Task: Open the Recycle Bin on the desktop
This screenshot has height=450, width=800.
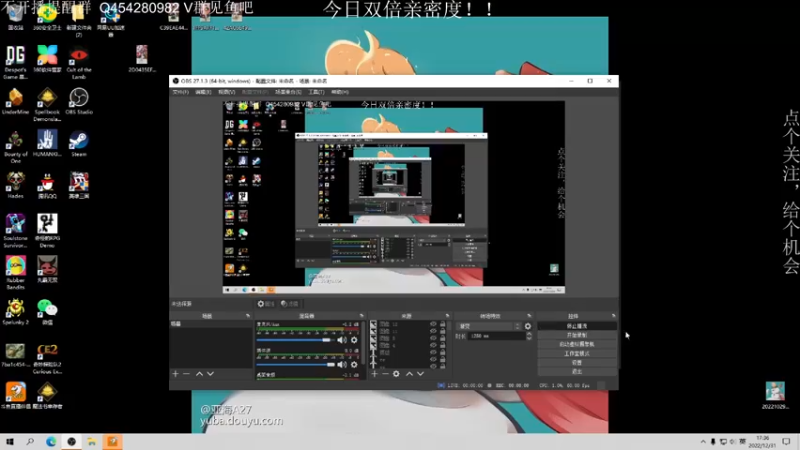Action: [15, 18]
